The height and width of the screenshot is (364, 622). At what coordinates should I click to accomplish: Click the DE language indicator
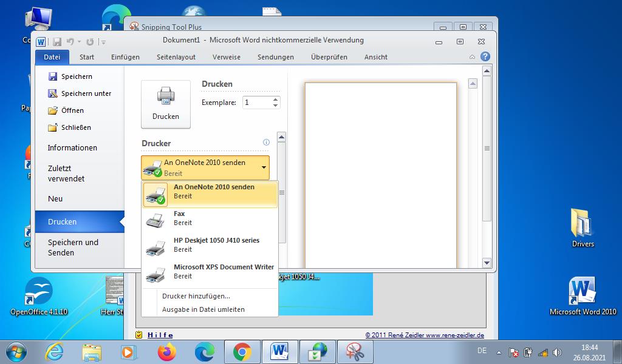482,351
